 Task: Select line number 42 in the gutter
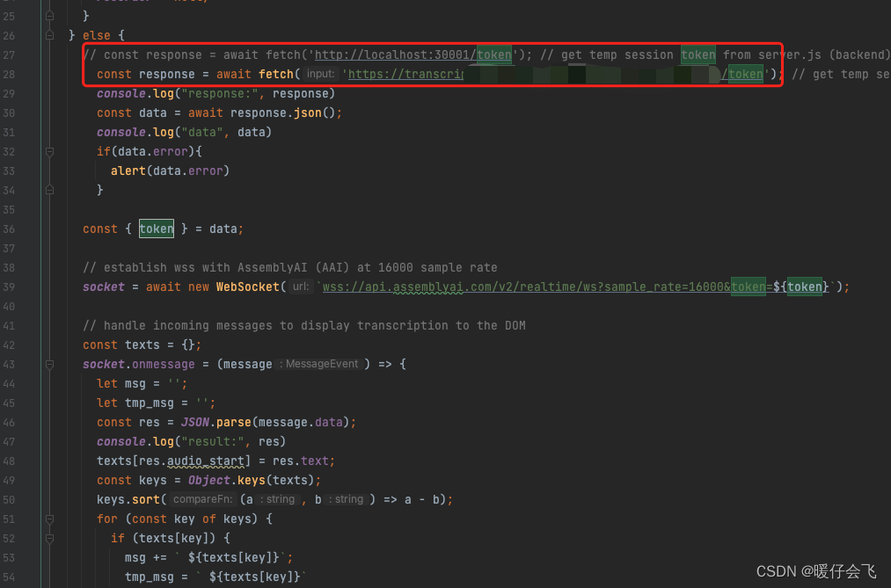pyautogui.click(x=9, y=345)
